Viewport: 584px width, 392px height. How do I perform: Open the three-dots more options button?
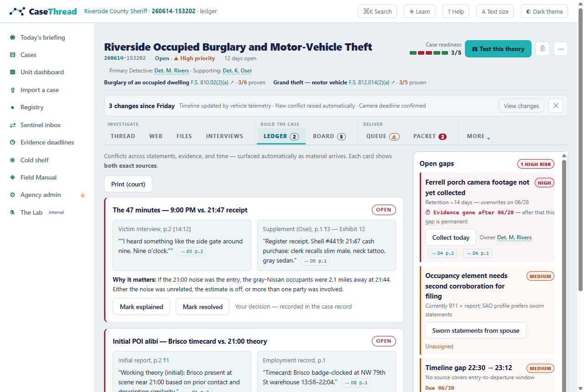pos(561,49)
